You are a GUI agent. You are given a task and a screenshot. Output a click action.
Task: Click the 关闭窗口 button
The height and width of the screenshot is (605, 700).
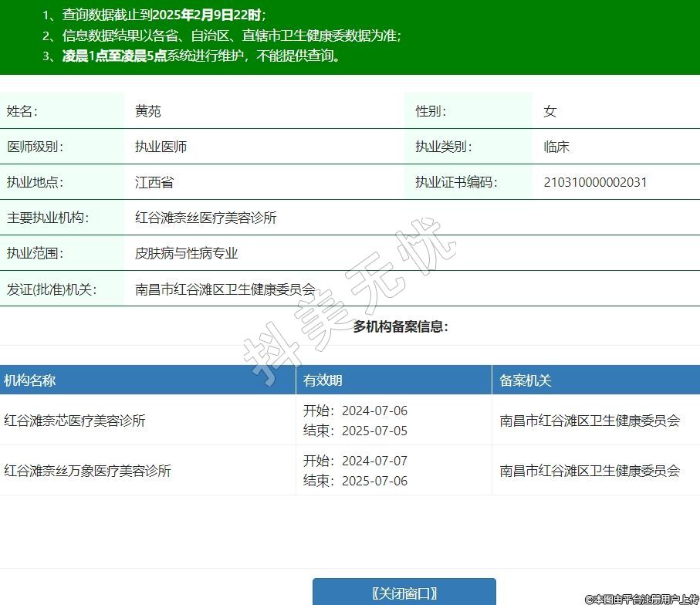coord(404,593)
